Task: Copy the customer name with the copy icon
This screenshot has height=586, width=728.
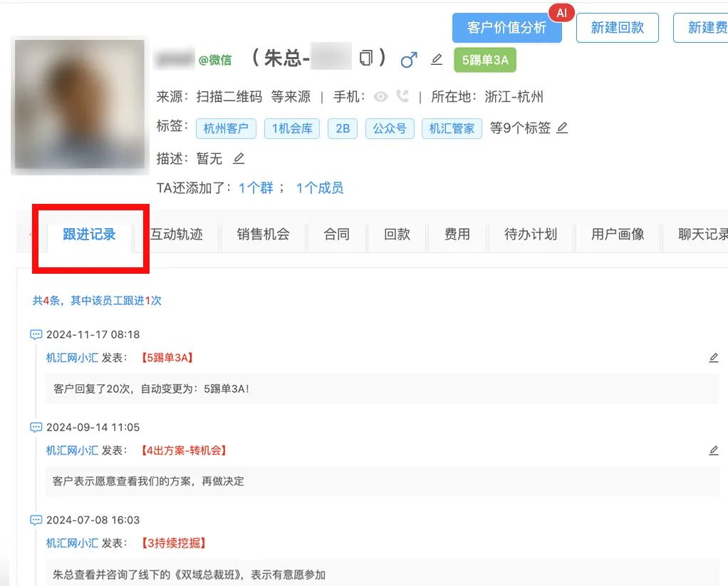Action: click(x=366, y=58)
